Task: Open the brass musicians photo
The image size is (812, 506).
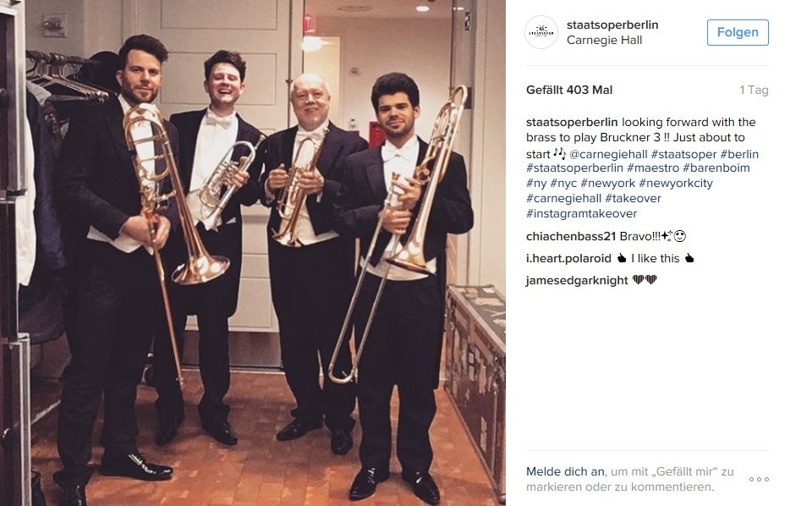Action: [253, 253]
